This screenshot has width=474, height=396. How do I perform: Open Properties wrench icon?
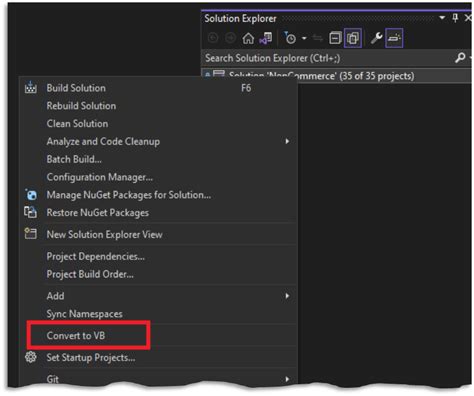377,38
